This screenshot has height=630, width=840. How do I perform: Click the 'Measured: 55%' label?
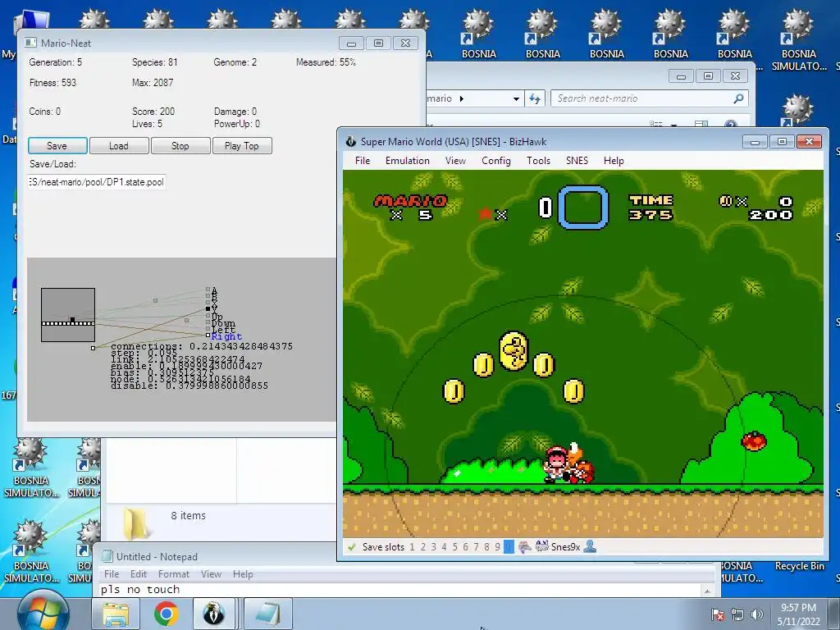click(326, 62)
